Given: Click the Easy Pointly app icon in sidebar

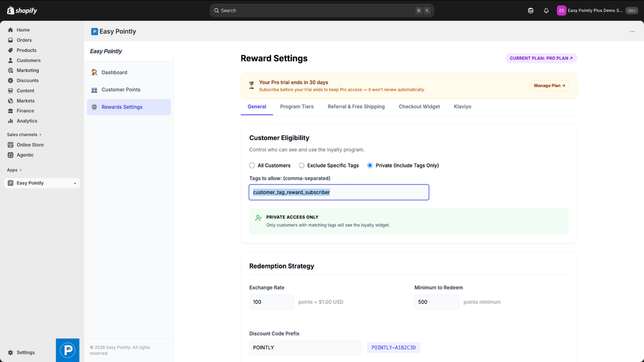Looking at the screenshot, I should coord(10,183).
